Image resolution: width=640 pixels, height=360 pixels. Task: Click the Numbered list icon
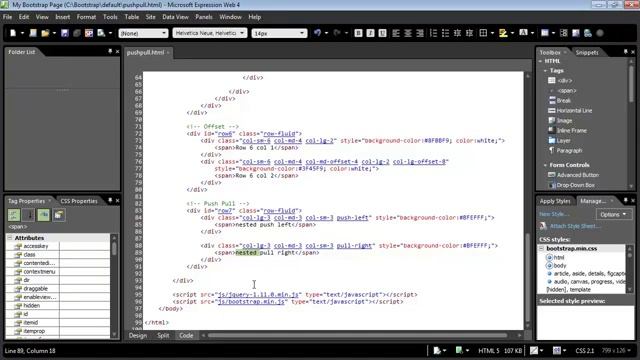[x=433, y=33]
